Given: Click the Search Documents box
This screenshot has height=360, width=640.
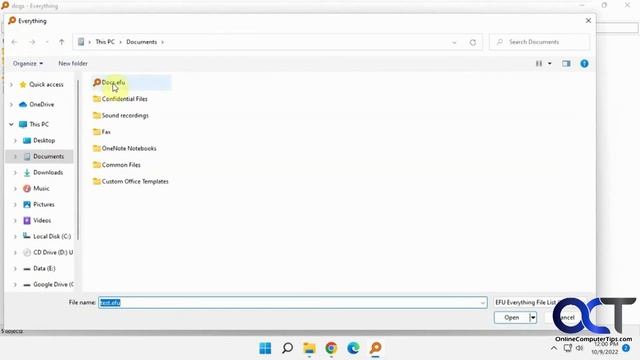Looking at the screenshot, I should (540, 42).
